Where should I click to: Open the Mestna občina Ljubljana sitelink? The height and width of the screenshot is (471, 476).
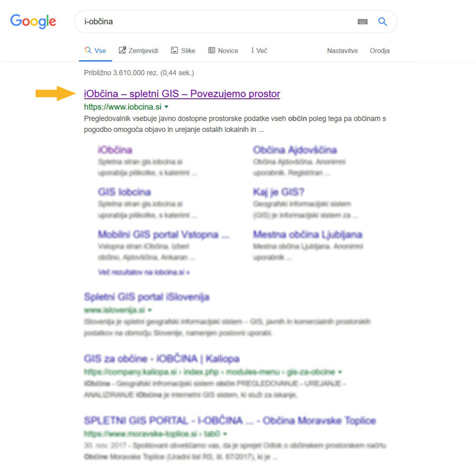[307, 235]
